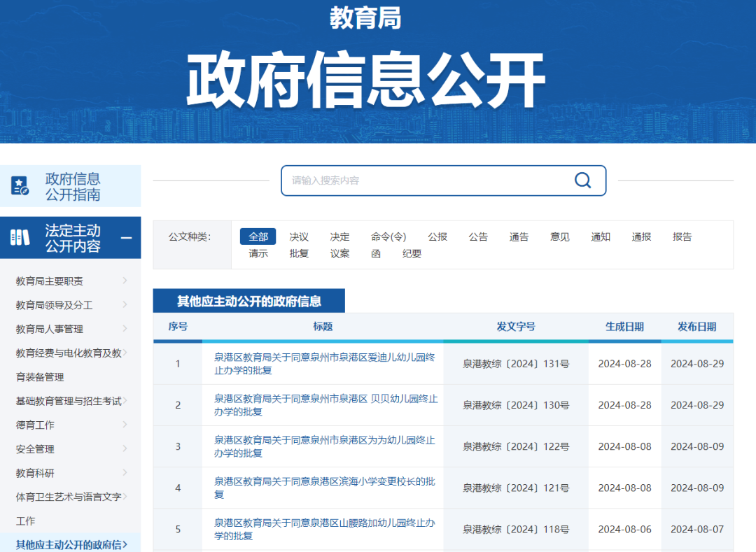This screenshot has height=552, width=756.
Task: Select the 全部 document type filter
Action: tap(258, 236)
